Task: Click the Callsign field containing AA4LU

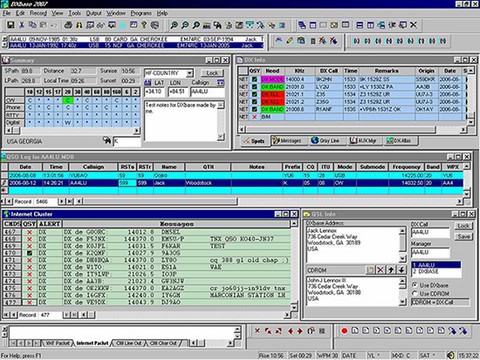Action: 207,91
